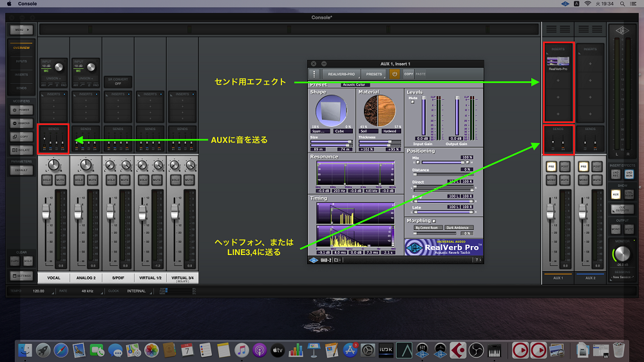Click the AUX 1 fader handle
Image resolution: width=644 pixels, height=362 pixels.
pos(551,211)
